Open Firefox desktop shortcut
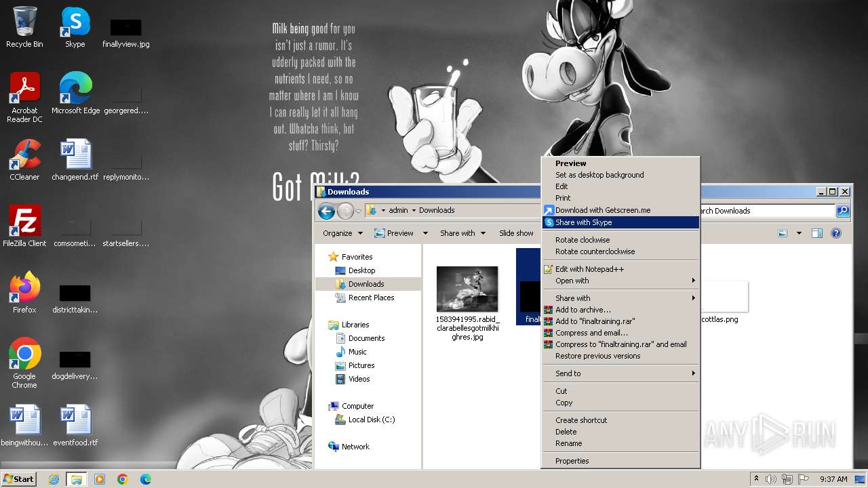868x488 pixels. point(24,293)
